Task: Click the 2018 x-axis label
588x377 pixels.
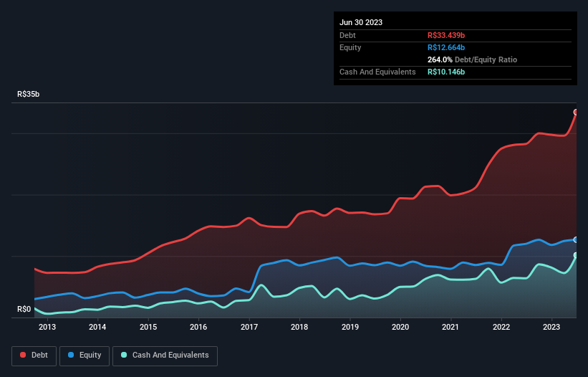Action: coord(299,327)
